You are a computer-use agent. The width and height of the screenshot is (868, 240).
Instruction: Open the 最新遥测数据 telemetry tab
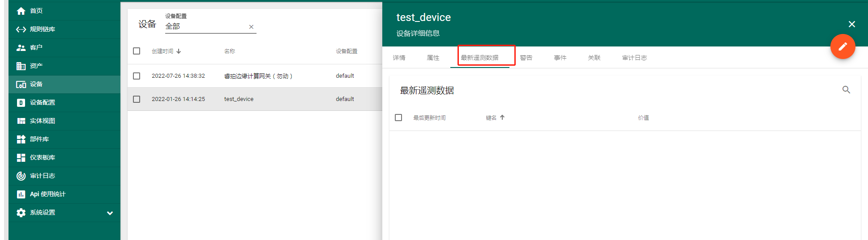[x=480, y=58]
